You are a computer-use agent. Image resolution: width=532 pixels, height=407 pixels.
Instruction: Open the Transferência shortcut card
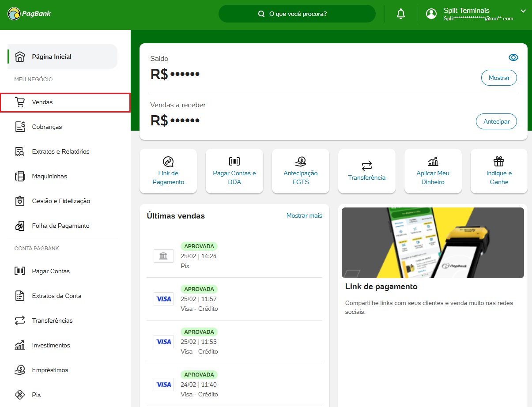tap(367, 171)
